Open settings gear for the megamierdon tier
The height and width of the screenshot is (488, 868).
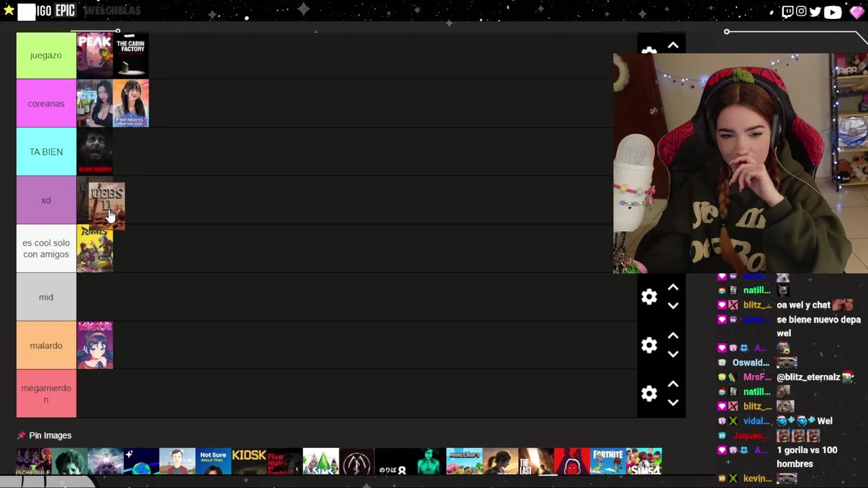tap(649, 394)
